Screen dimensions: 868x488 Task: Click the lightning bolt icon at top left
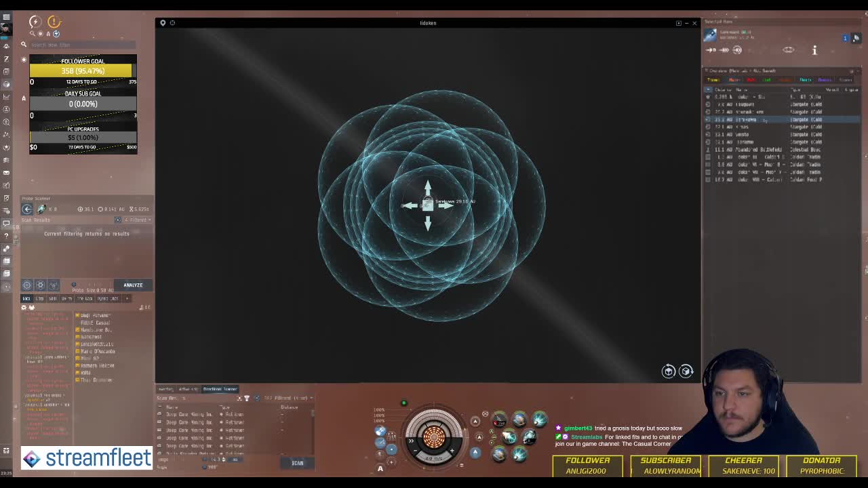[35, 22]
